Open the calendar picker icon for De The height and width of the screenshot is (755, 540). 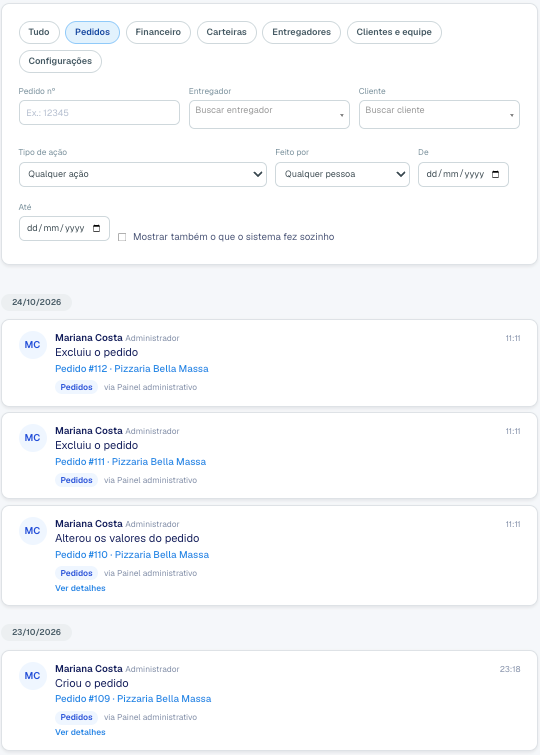tap(496, 174)
